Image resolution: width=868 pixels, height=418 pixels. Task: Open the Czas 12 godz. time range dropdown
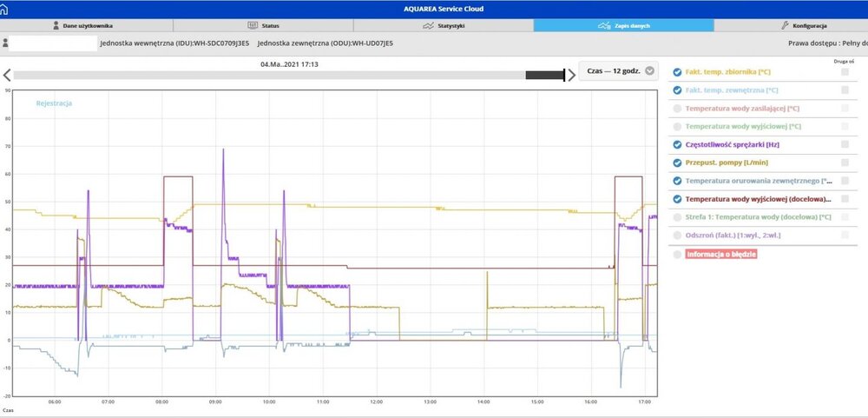click(x=619, y=71)
